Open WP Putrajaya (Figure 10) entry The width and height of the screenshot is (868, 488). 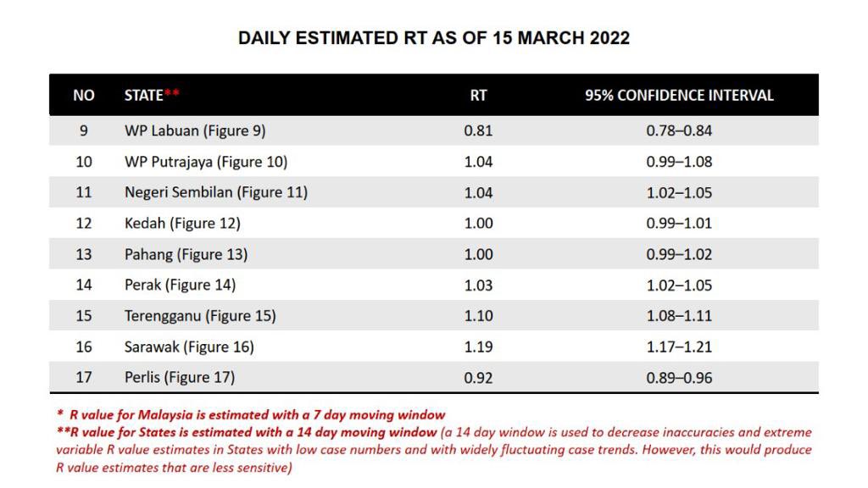coord(206,162)
